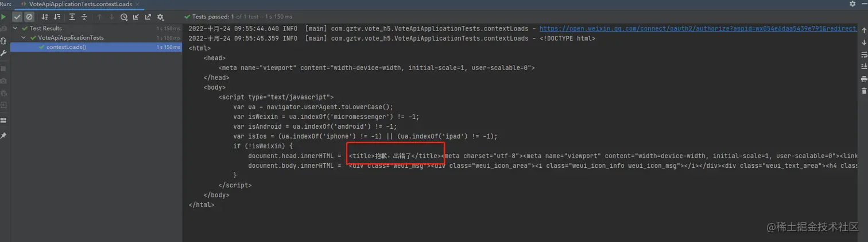Image resolution: width=868 pixels, height=242 pixels.
Task: Click the Stop process square icon
Action: [3, 68]
